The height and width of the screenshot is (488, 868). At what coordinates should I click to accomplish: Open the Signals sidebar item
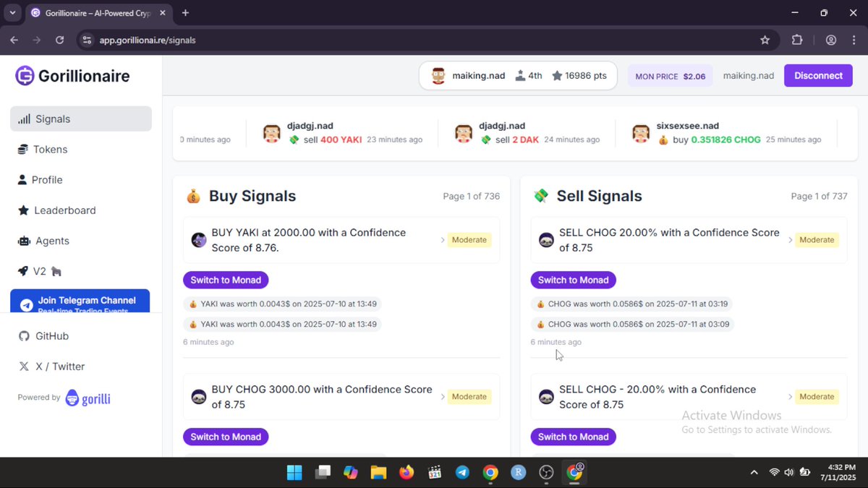click(x=81, y=119)
